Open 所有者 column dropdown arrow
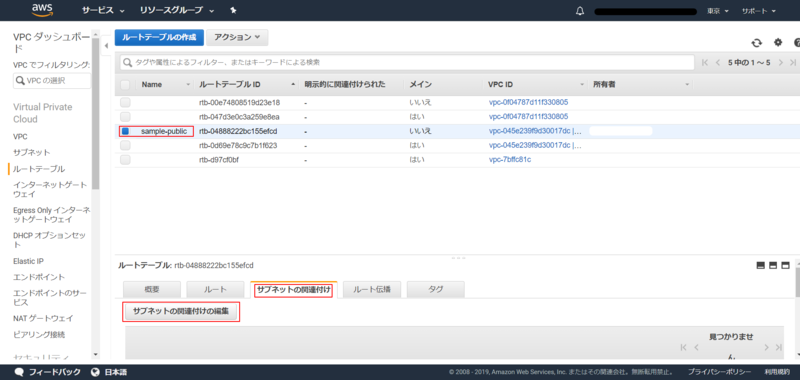Screen dimensions: 800x380 [x=687, y=84]
